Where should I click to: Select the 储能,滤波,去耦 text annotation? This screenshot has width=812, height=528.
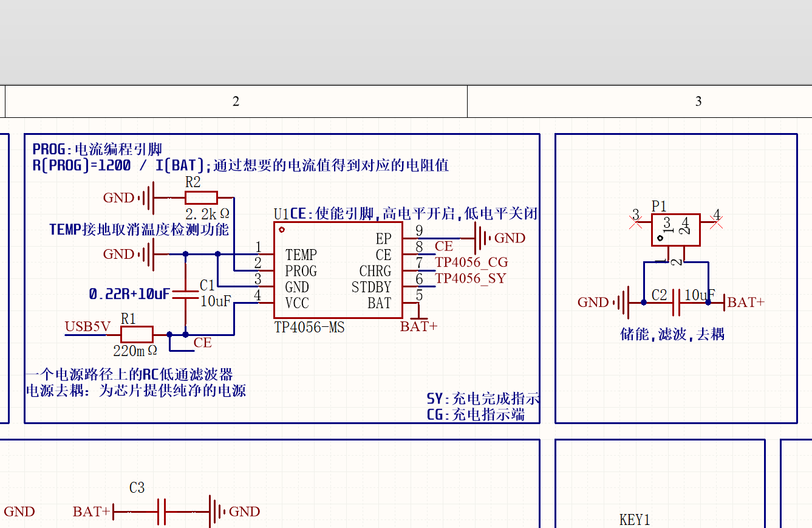[x=672, y=334]
